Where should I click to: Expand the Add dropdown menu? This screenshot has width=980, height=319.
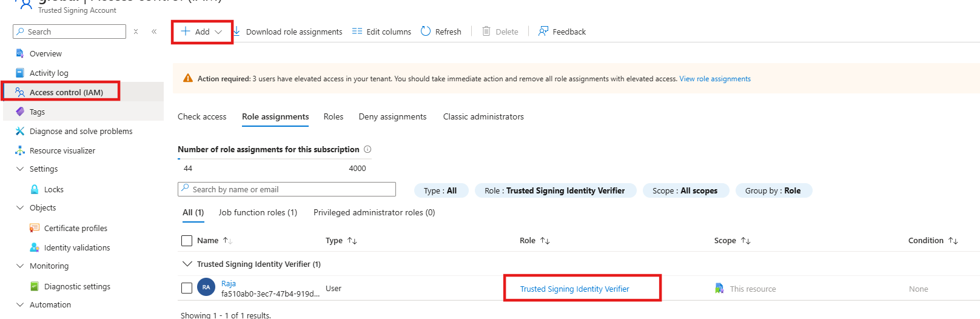click(x=202, y=32)
